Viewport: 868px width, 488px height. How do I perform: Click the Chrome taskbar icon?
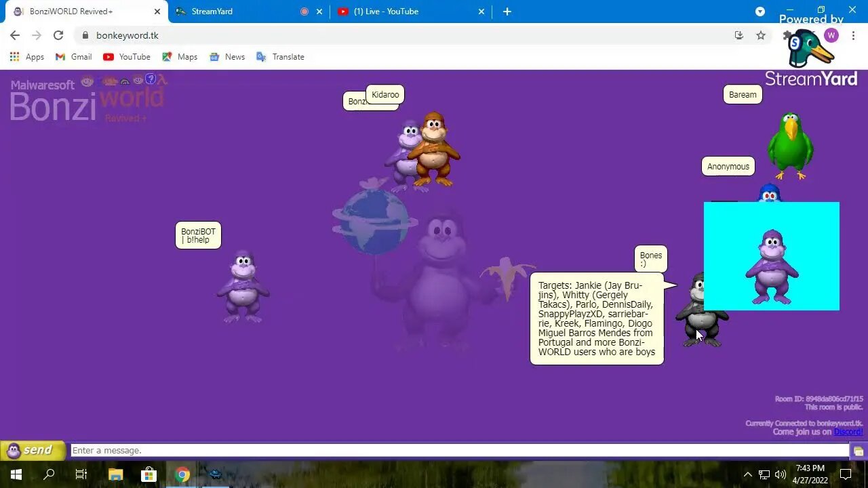click(x=182, y=474)
